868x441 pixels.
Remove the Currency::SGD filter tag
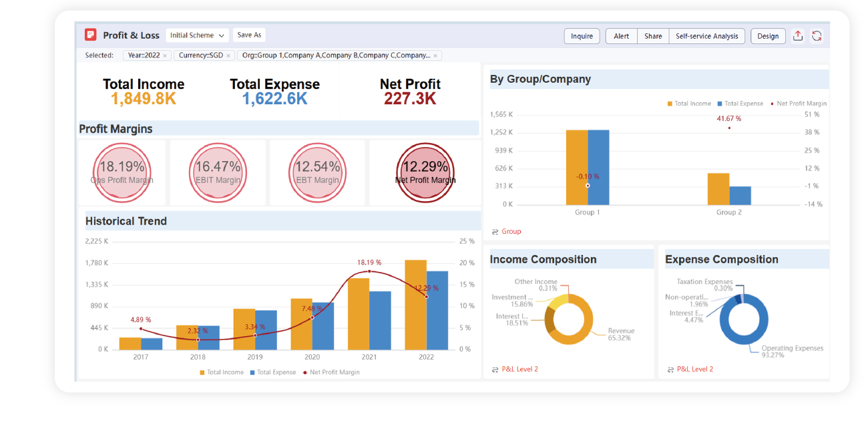coord(228,56)
